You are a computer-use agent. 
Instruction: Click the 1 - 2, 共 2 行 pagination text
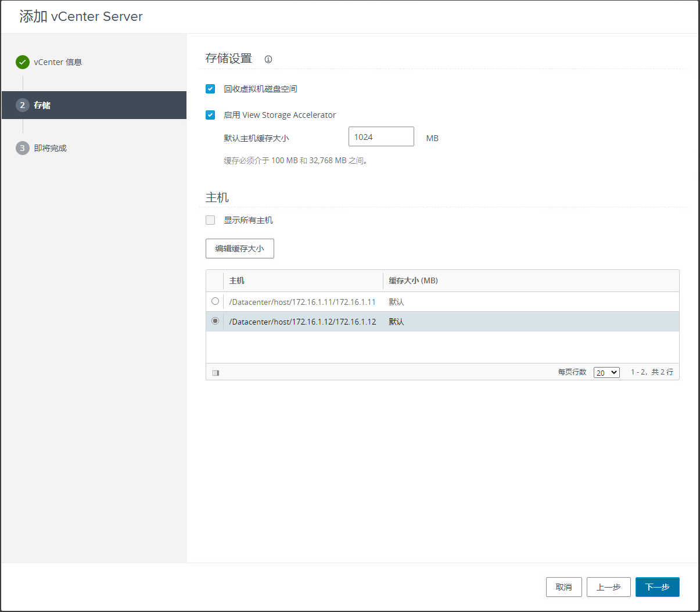(x=652, y=372)
